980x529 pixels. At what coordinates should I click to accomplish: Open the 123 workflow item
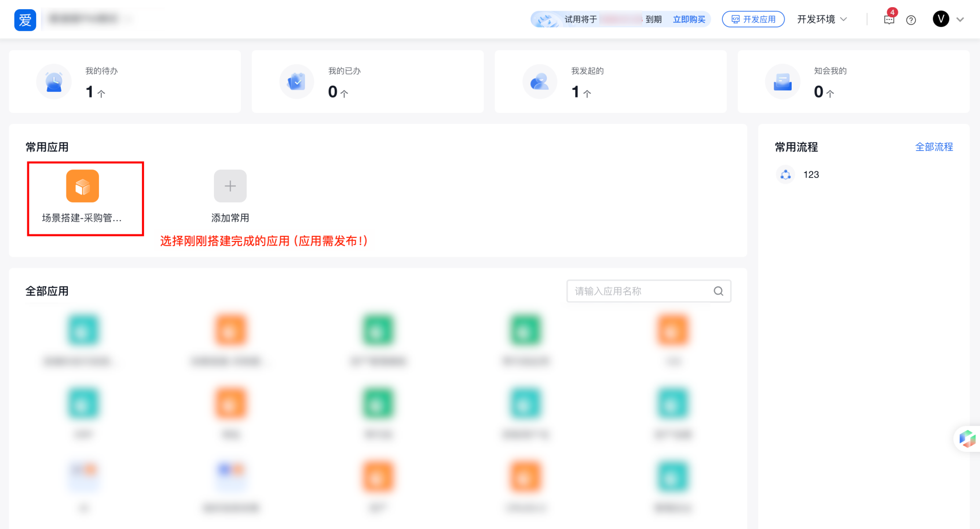(810, 175)
